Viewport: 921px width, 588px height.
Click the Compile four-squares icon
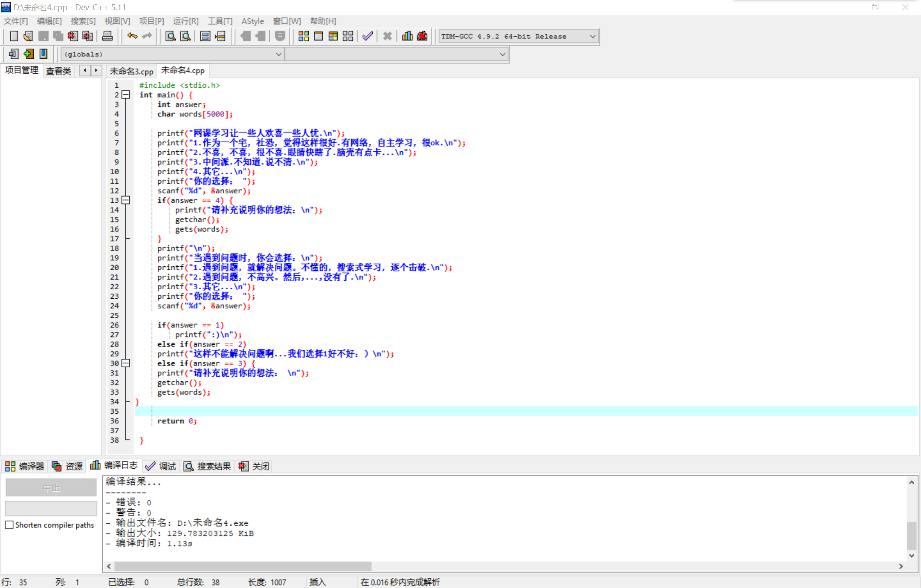(304, 36)
